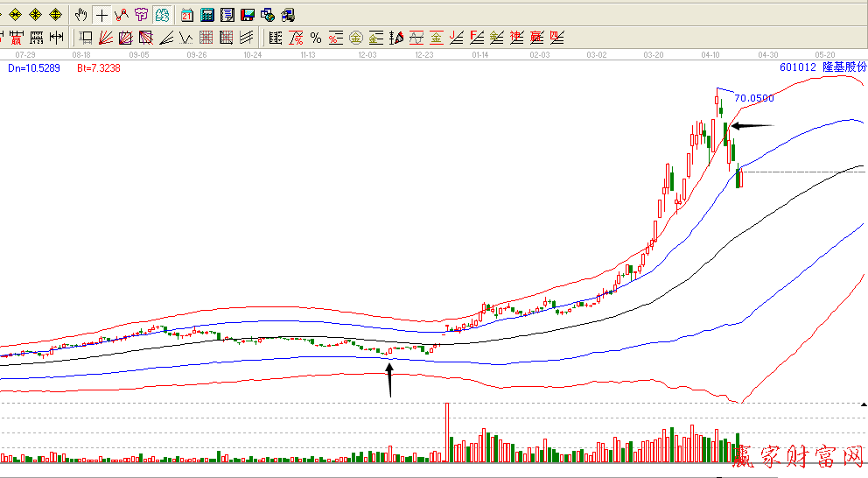Click the tallest red volume bar
The height and width of the screenshot is (478, 868).
pyautogui.click(x=447, y=432)
